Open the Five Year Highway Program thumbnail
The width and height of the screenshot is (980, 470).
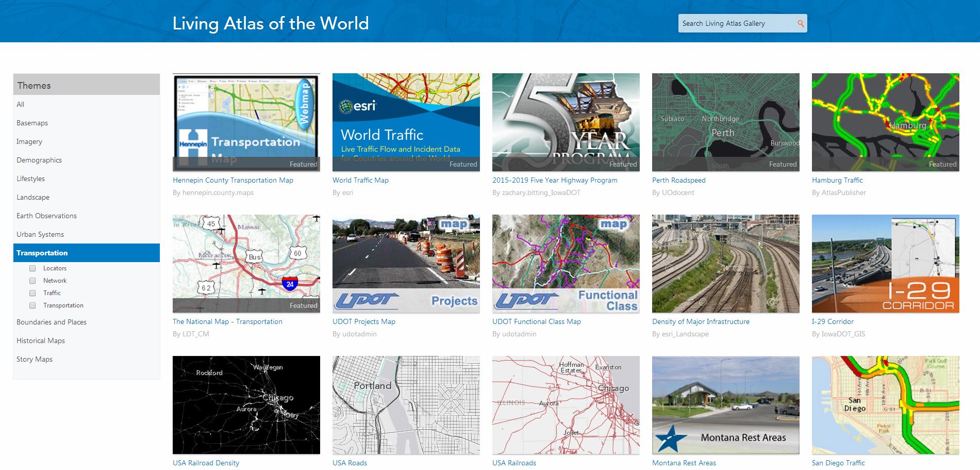point(566,122)
